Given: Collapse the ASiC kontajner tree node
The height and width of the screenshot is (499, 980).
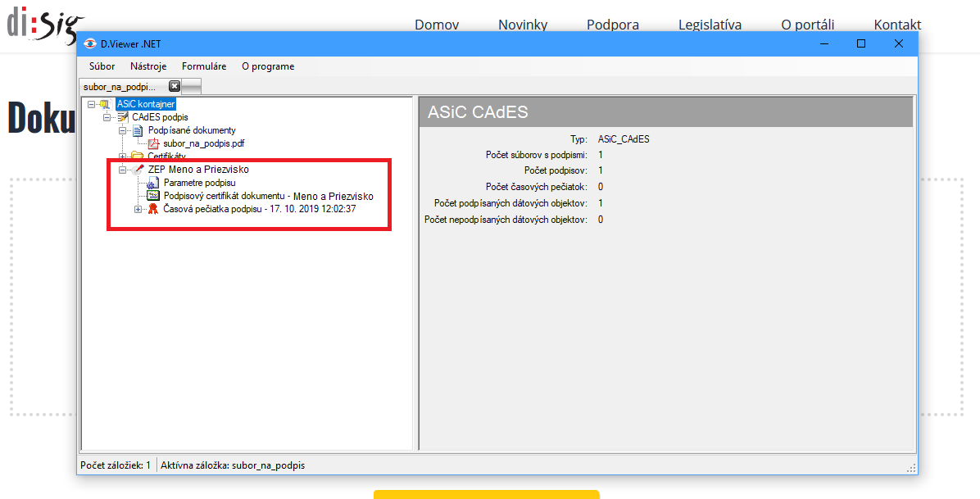Looking at the screenshot, I should click(x=91, y=104).
